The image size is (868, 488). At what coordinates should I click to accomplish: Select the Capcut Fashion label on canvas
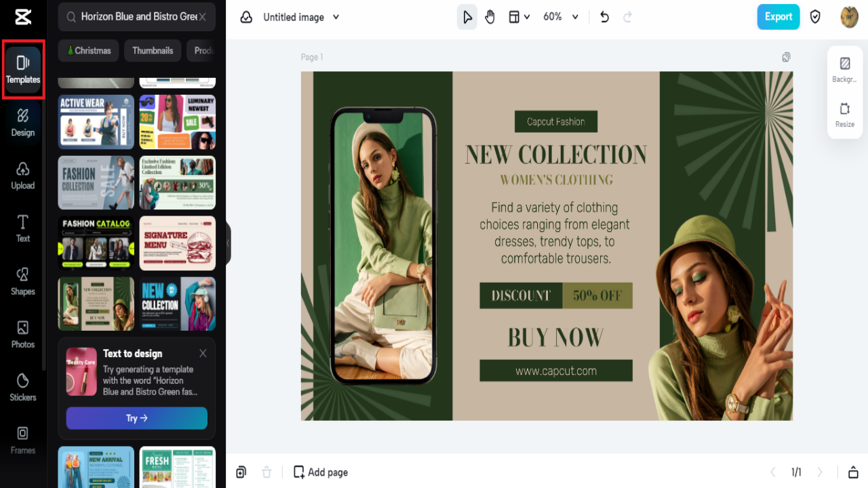click(556, 121)
